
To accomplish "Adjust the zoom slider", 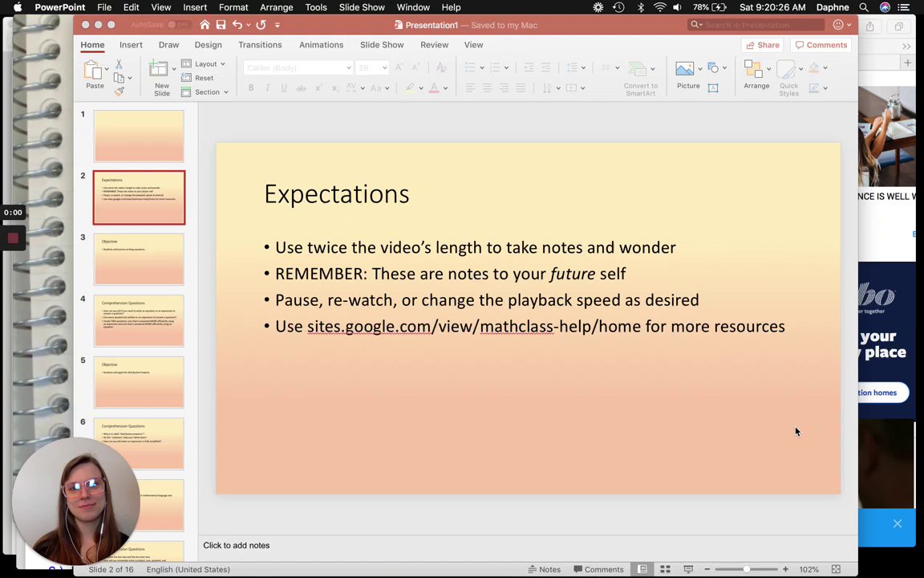I will click(x=746, y=569).
